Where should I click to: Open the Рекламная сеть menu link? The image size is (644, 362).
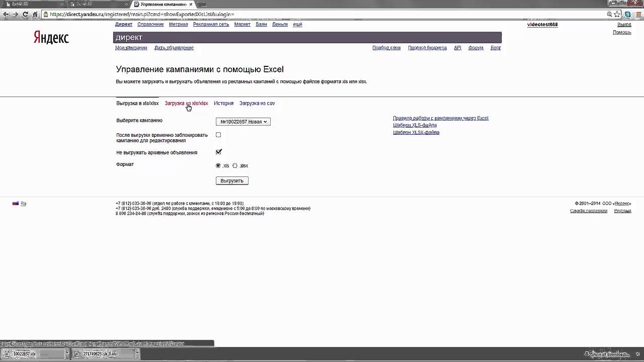click(x=211, y=24)
